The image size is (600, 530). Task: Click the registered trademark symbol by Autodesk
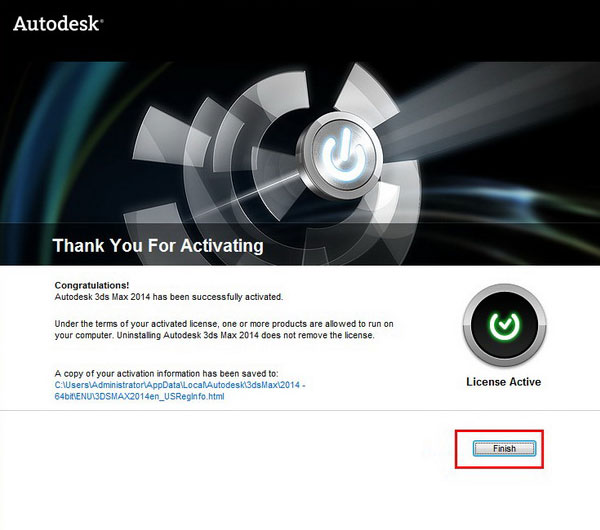[101, 20]
